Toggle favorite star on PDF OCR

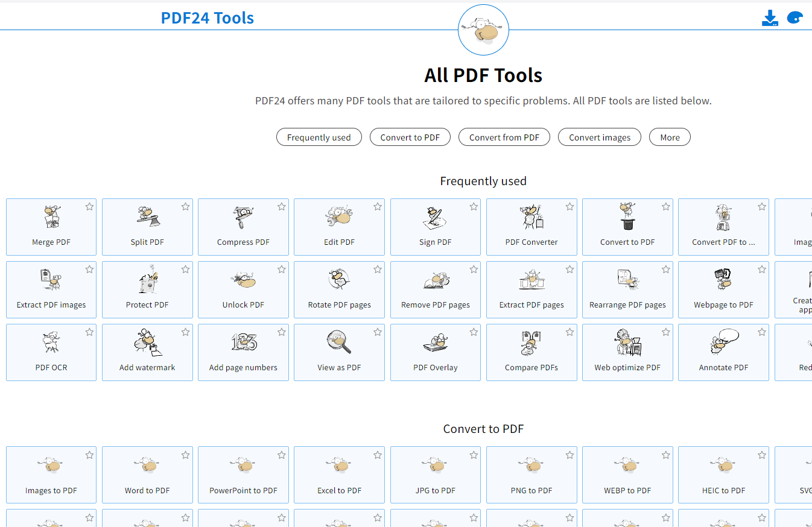tap(89, 332)
